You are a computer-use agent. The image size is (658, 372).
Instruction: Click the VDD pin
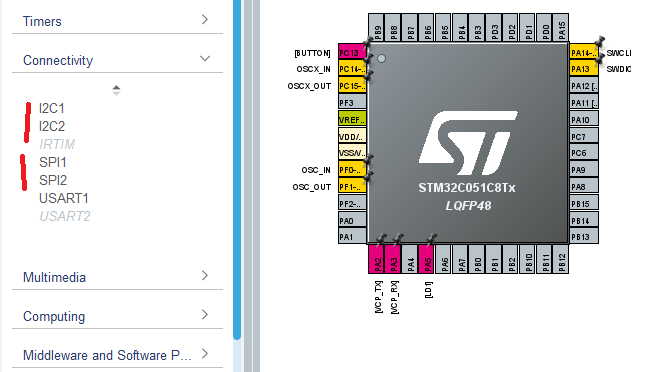[352, 136]
